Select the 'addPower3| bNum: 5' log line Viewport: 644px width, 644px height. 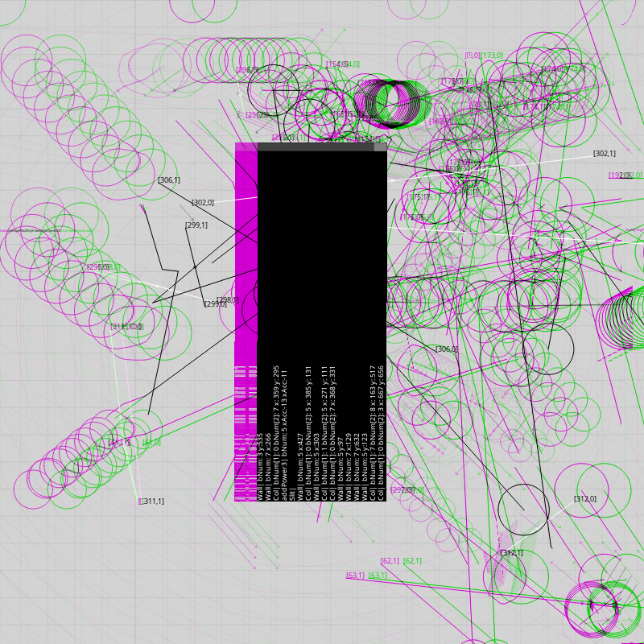(284, 436)
